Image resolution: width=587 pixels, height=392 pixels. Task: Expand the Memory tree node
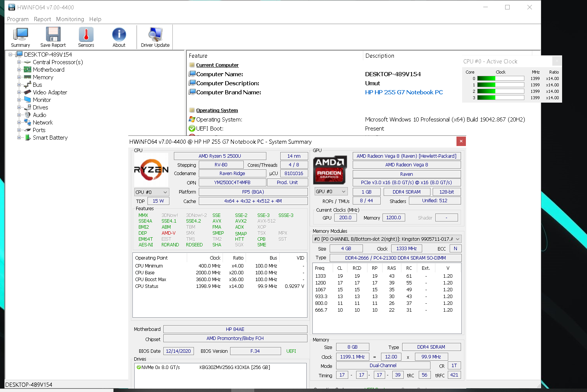[19, 77]
